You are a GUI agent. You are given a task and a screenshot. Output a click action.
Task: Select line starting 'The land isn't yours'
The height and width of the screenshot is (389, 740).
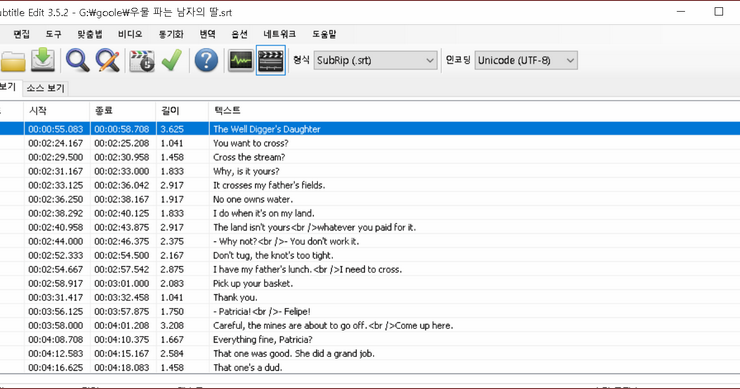[370, 227]
